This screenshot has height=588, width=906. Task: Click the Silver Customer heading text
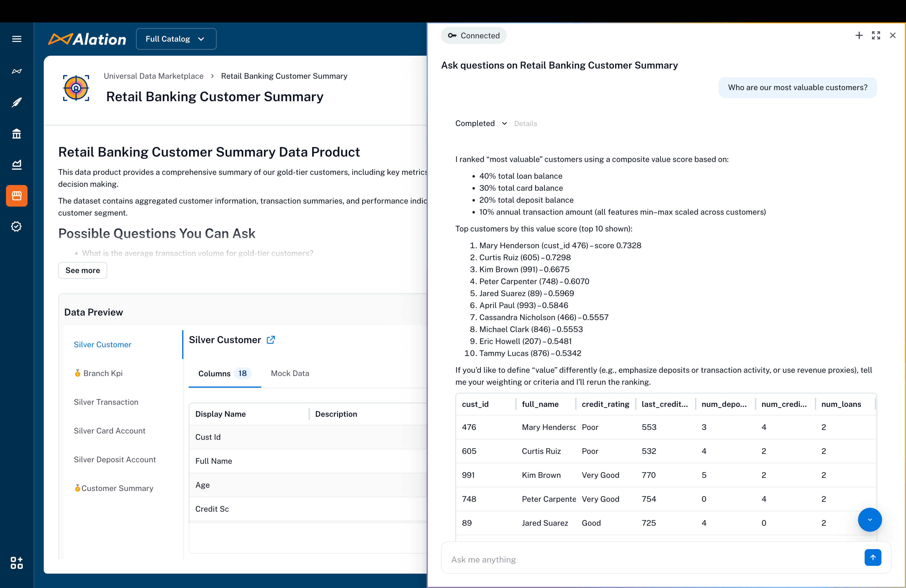225,340
